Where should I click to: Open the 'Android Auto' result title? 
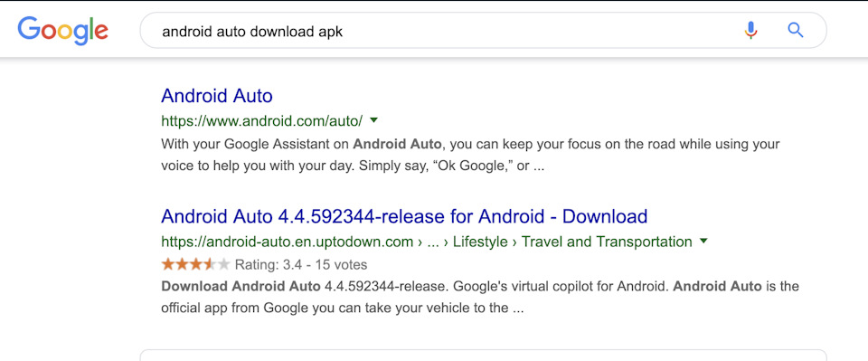tap(217, 96)
